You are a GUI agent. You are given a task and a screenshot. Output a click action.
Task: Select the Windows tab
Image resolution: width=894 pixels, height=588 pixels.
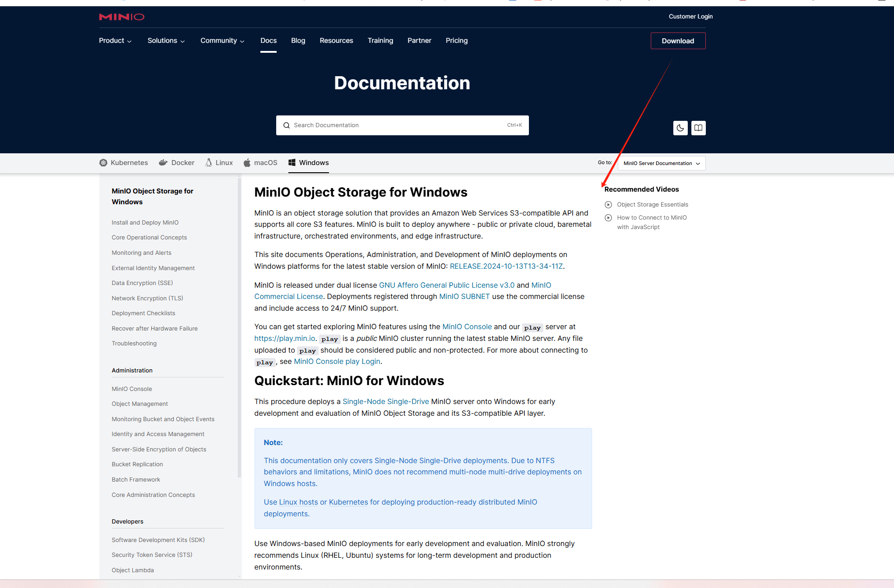click(309, 163)
